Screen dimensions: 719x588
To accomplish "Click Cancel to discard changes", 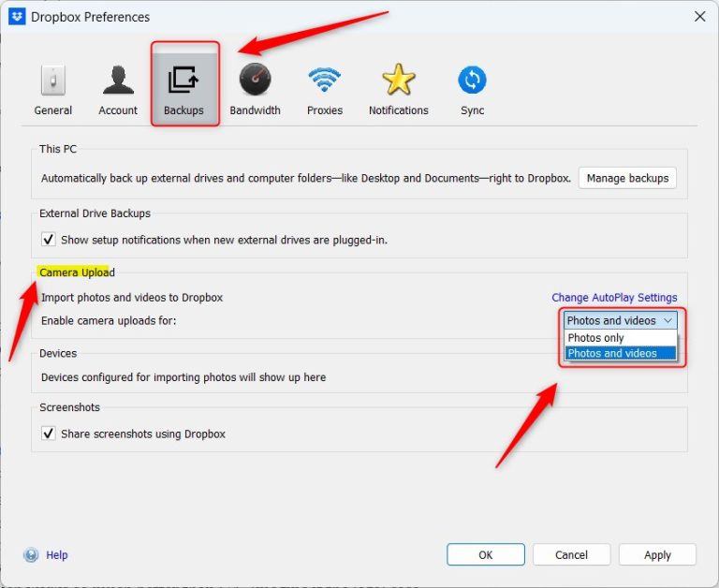I will click(571, 554).
